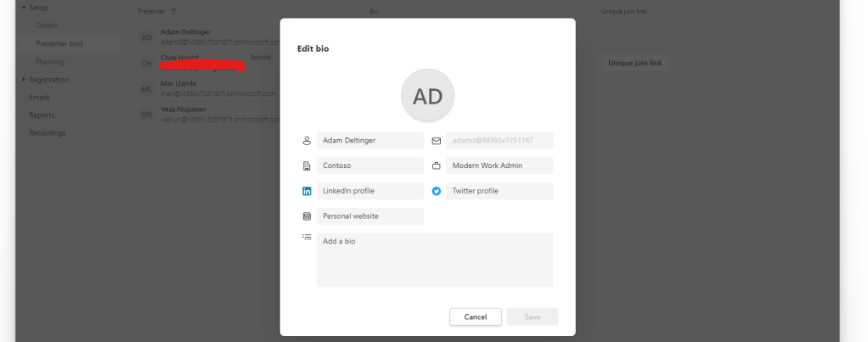
Task: Click the LinkedIn logo icon
Action: pos(307,191)
